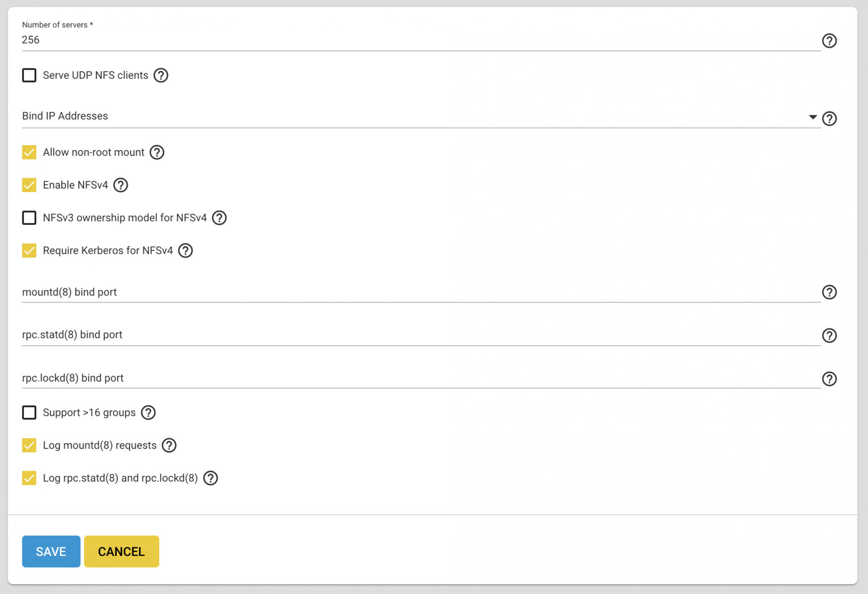Click the CANCEL button

click(x=122, y=551)
